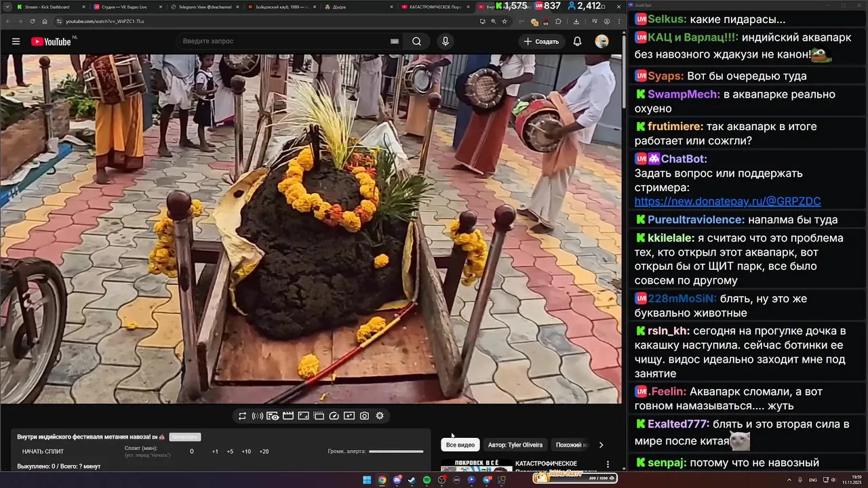Click the Создать (Create) button

[541, 41]
